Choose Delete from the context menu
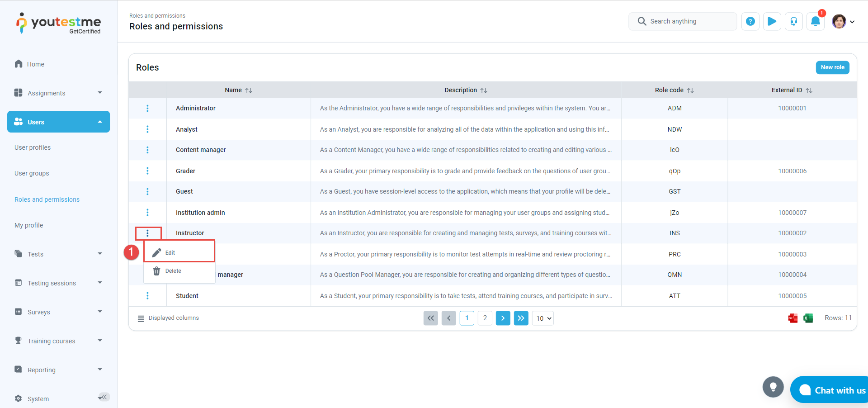 pyautogui.click(x=173, y=271)
